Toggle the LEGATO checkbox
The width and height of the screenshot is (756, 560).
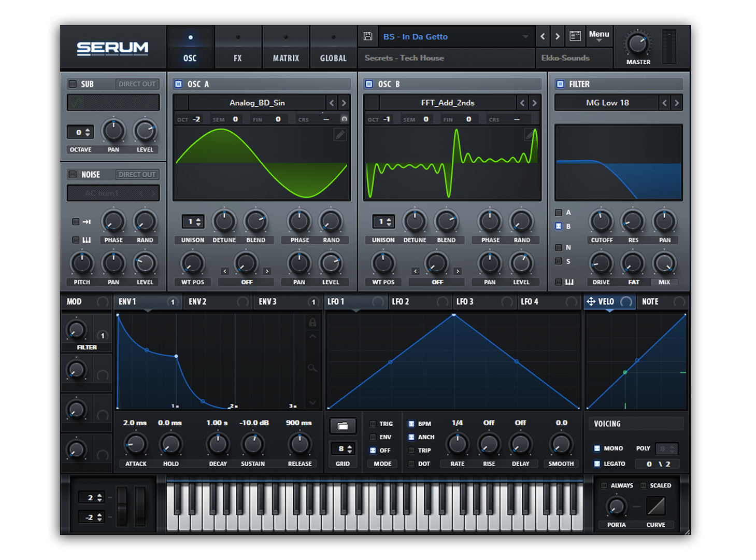597,464
